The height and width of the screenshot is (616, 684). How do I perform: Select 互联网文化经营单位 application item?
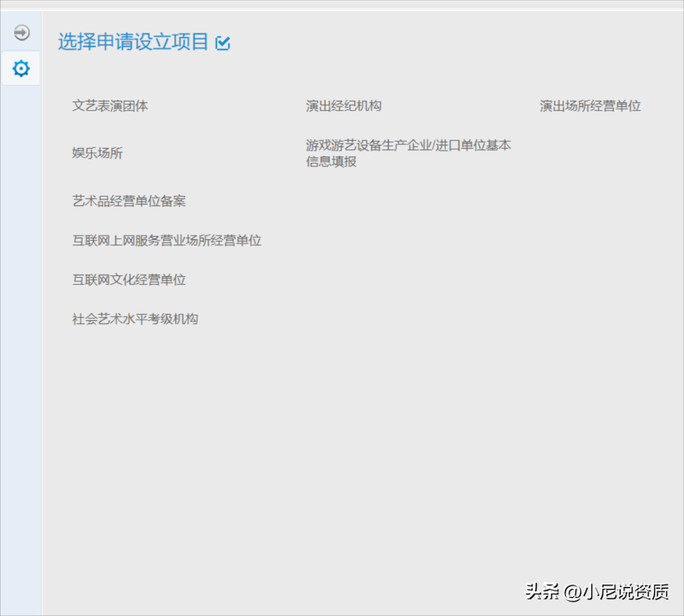[x=129, y=280]
